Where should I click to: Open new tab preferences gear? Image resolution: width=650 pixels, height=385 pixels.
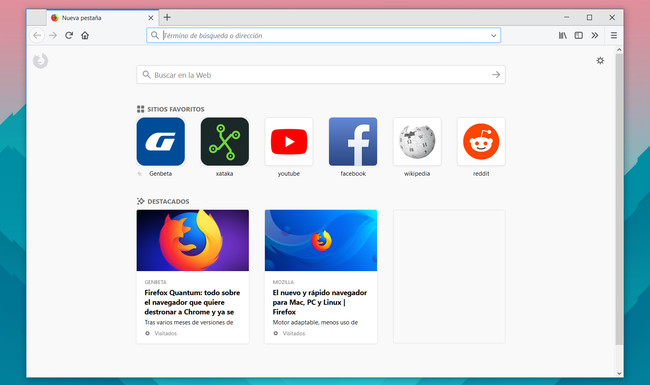pyautogui.click(x=600, y=61)
